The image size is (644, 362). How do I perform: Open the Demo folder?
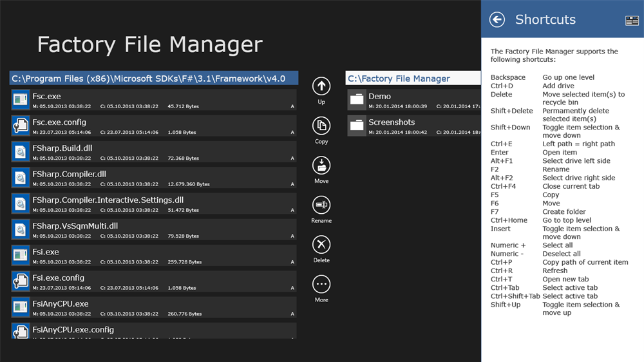click(x=412, y=100)
